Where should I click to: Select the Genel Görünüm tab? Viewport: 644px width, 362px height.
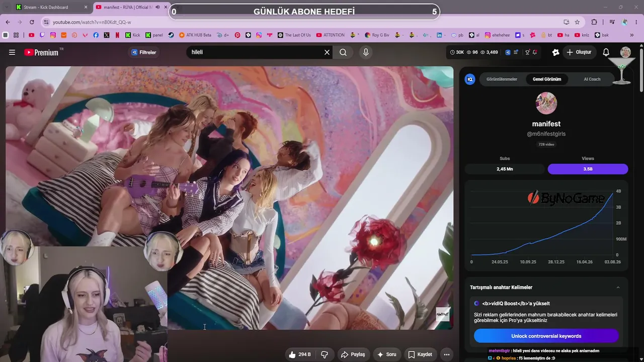547,79
